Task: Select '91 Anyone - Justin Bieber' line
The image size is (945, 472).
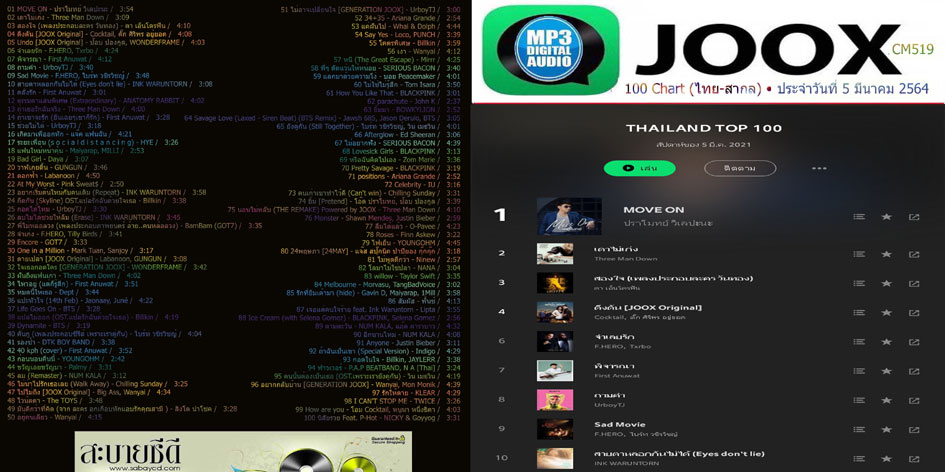Action: 408,342
